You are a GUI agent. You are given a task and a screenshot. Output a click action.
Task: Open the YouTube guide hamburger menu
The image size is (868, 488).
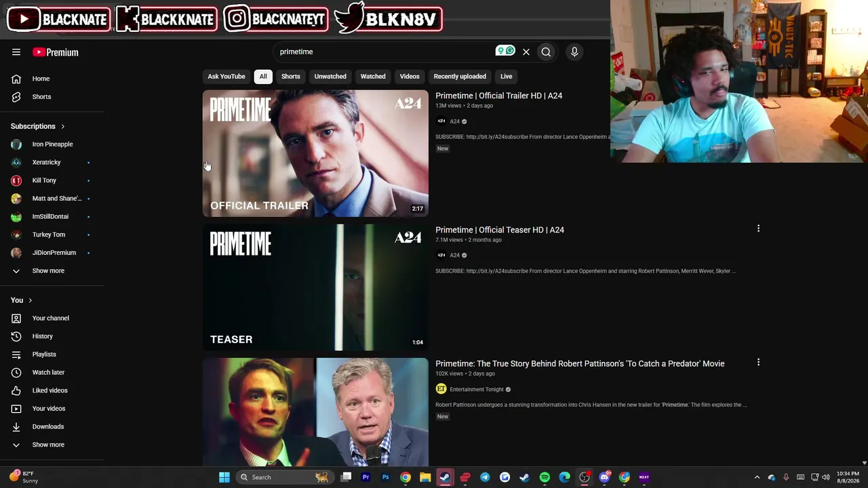16,52
